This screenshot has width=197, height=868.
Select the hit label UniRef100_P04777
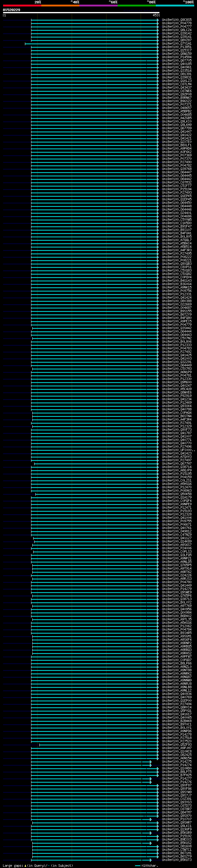(176, 26)
